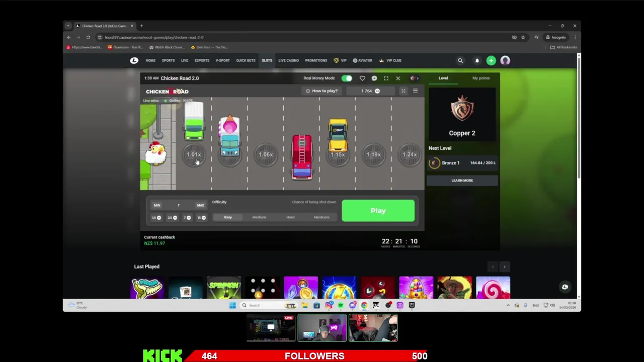Click the MAX bet button

tap(200, 205)
